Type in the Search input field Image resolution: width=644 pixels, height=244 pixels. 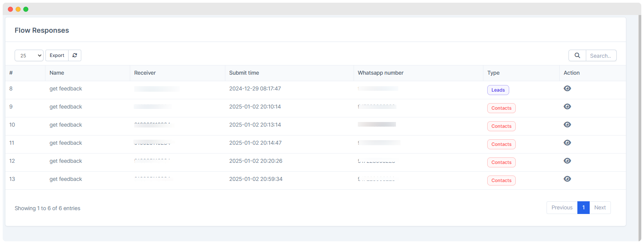601,55
